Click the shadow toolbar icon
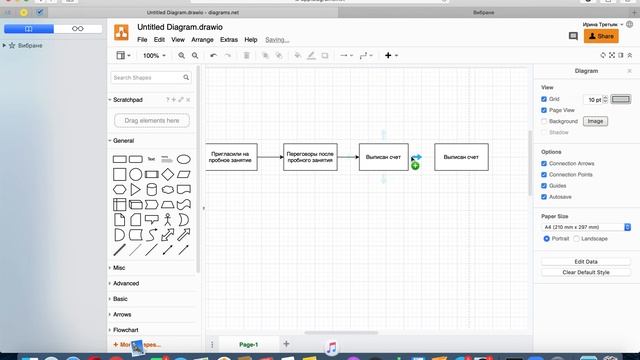This screenshot has width=640, height=360. (x=325, y=56)
